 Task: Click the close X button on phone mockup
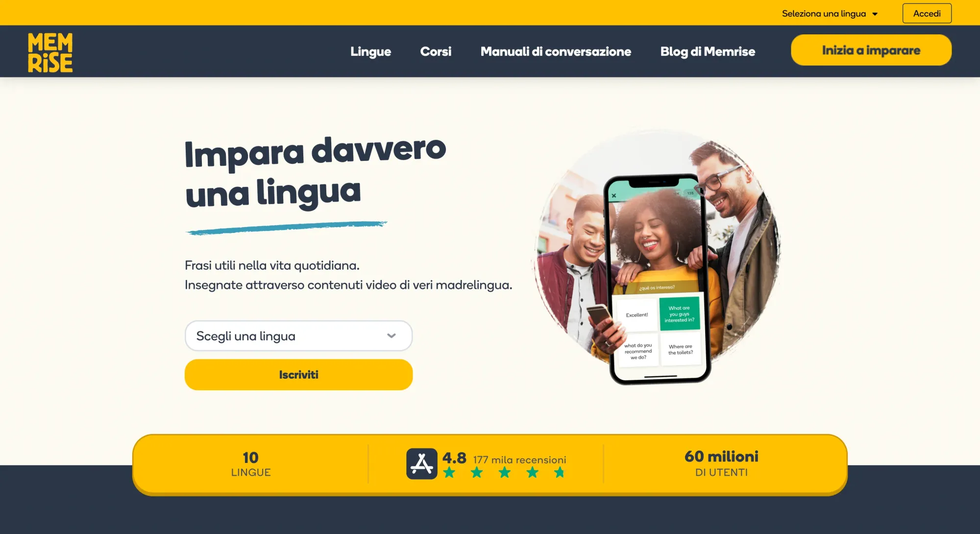coord(615,195)
